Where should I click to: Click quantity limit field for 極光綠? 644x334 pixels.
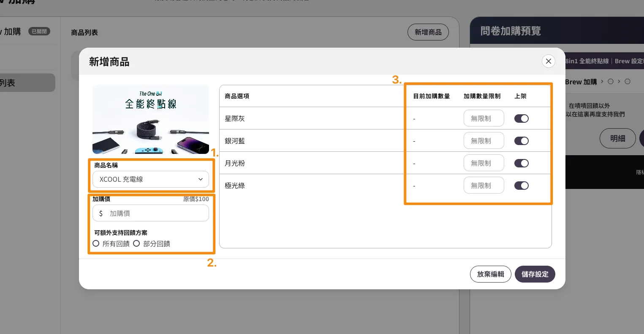coord(484,186)
